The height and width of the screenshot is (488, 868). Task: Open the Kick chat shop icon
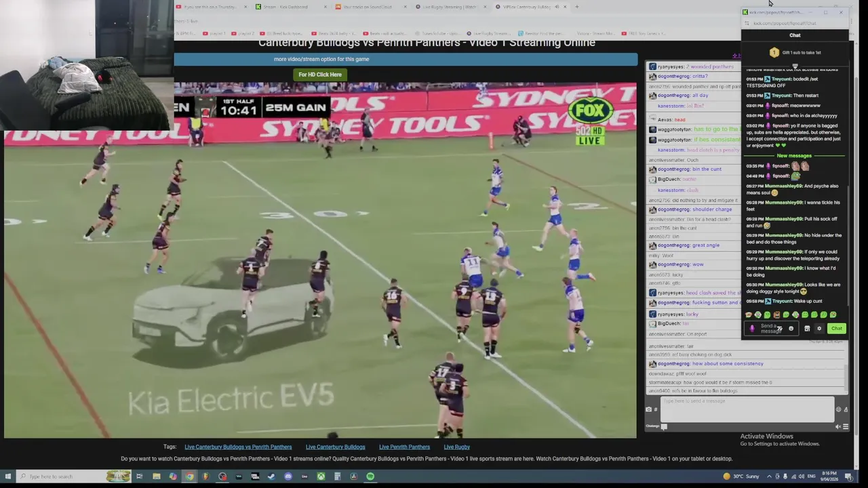click(x=807, y=329)
